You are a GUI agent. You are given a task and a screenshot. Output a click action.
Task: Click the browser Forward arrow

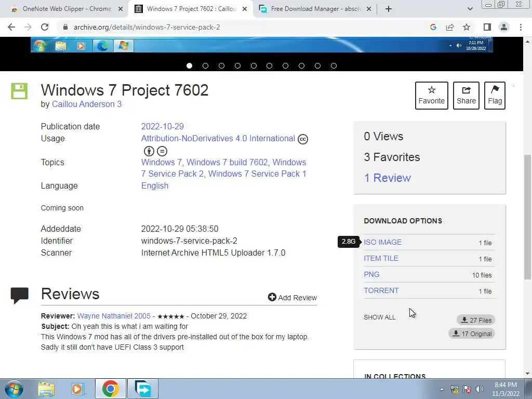click(x=28, y=27)
